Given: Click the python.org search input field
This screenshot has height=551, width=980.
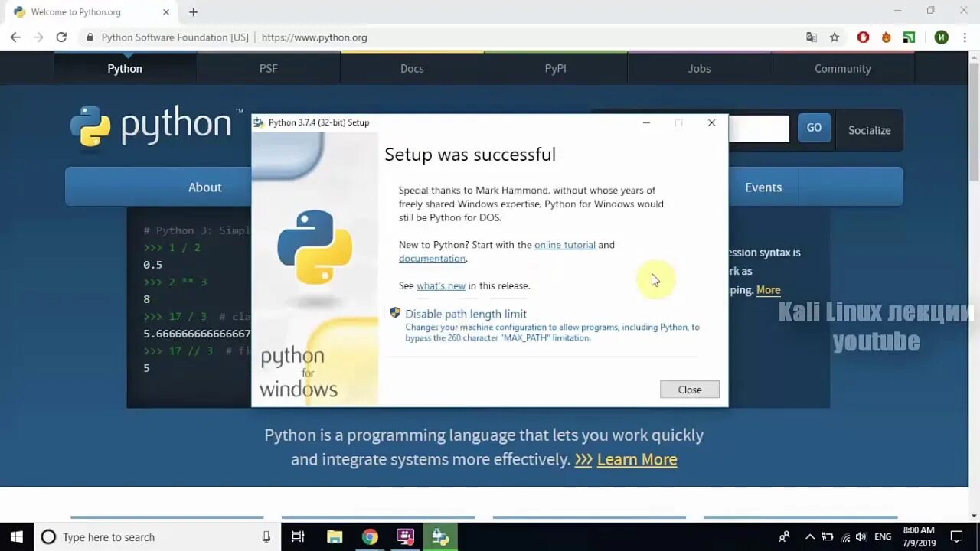Looking at the screenshot, I should (x=758, y=129).
